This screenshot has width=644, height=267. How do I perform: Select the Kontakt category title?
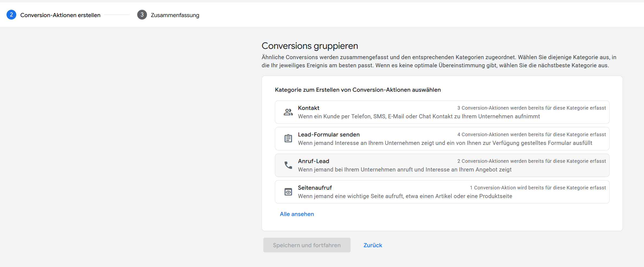(308, 108)
